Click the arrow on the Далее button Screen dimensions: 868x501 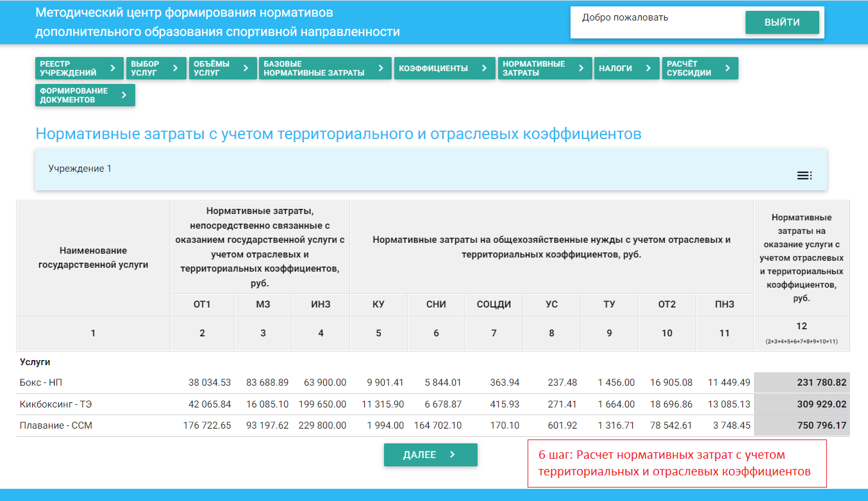pos(453,455)
